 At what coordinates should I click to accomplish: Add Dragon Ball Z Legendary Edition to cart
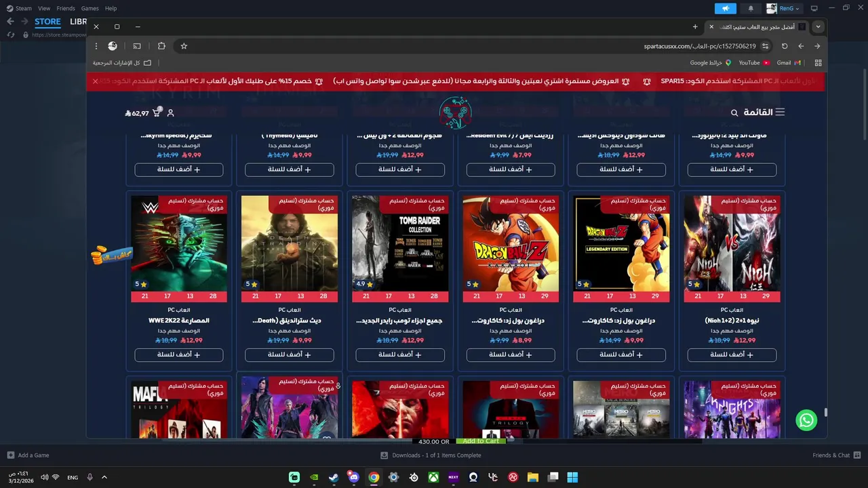coord(621,354)
